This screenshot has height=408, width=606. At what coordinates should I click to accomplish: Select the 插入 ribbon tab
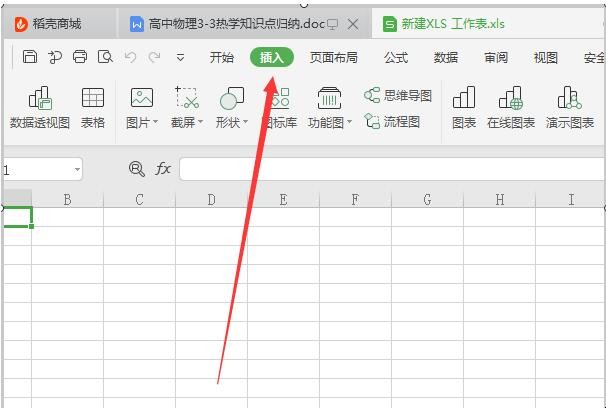tap(272, 58)
